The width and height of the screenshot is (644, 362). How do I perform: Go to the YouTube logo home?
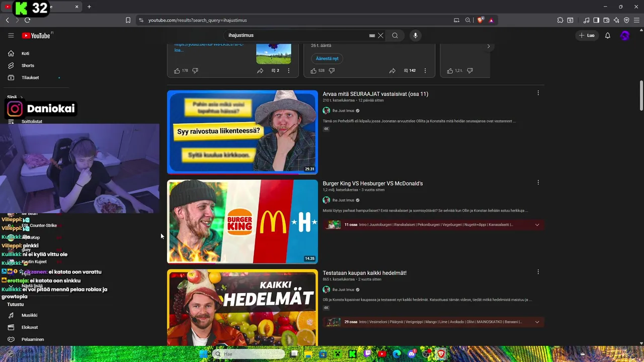click(x=36, y=36)
